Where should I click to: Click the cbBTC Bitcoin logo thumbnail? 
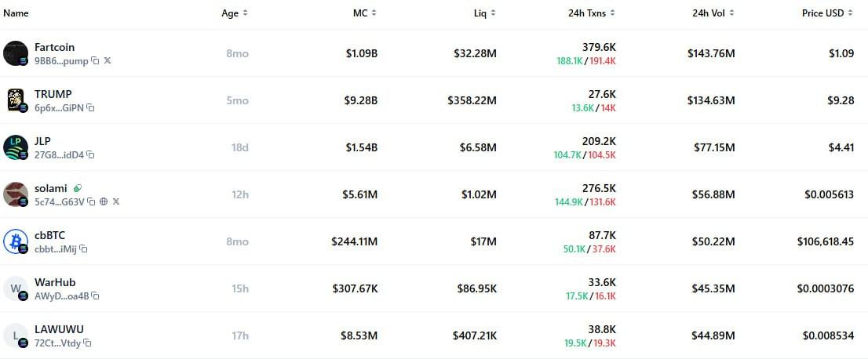(x=16, y=241)
